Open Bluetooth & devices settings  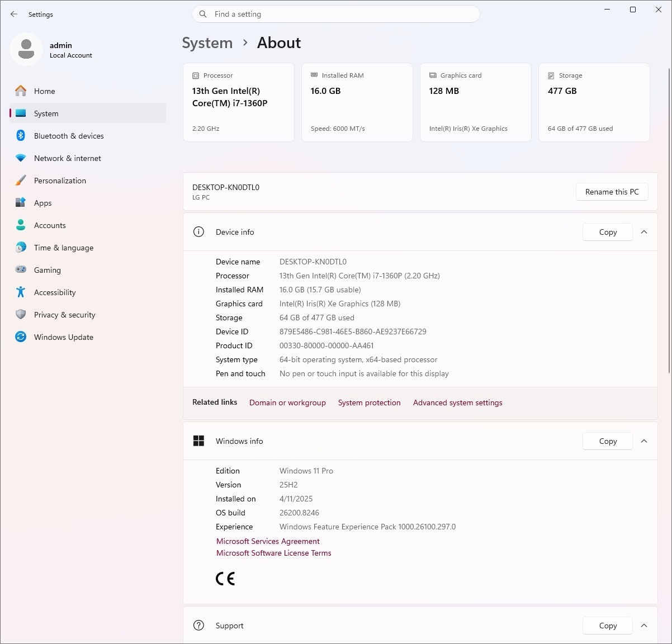[88, 136]
